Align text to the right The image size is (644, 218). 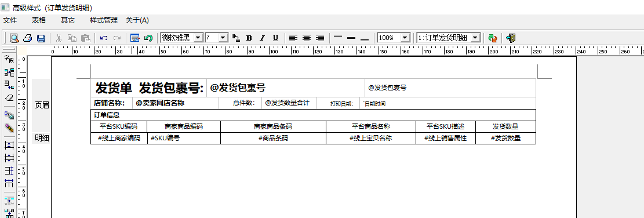(320, 38)
